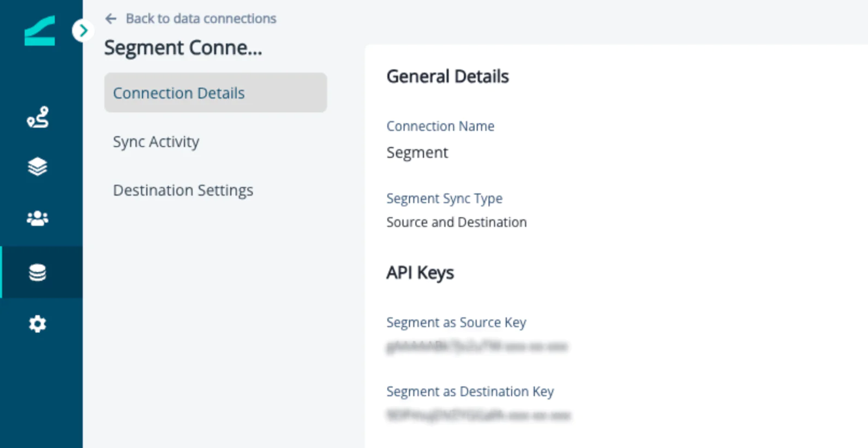Click the Segment Sync Type label
Screen dimensions: 868x448
pos(444,199)
